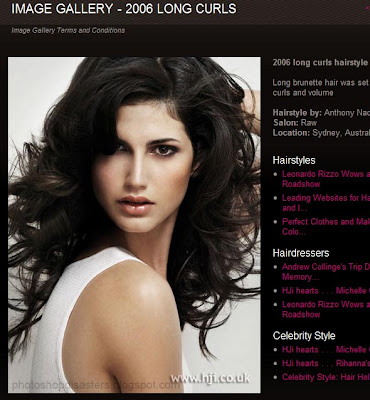
Task: Open Leonardo Rizzo Wows link under Hairstyles
Action: pos(326,179)
